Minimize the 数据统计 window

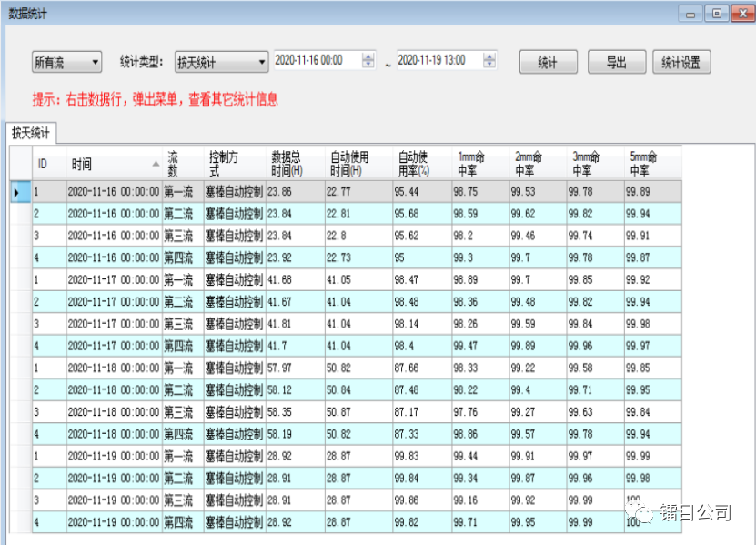[693, 14]
